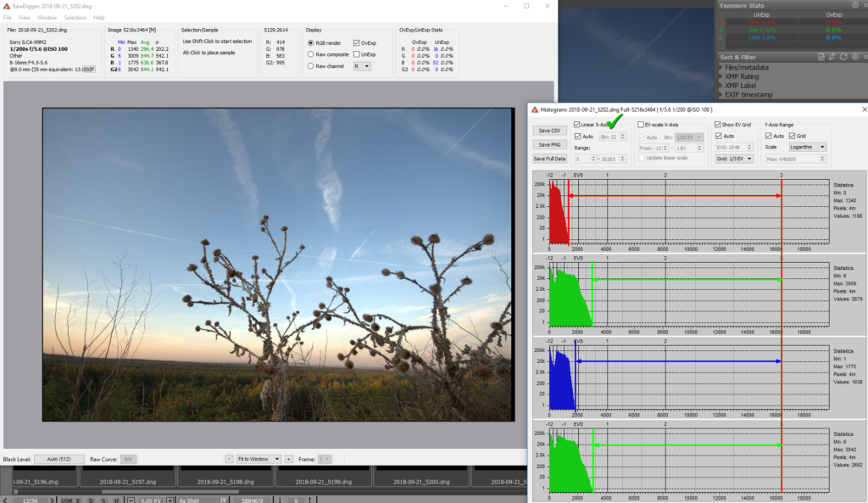868x503 pixels.
Task: Open the Window menu
Action: click(x=47, y=17)
